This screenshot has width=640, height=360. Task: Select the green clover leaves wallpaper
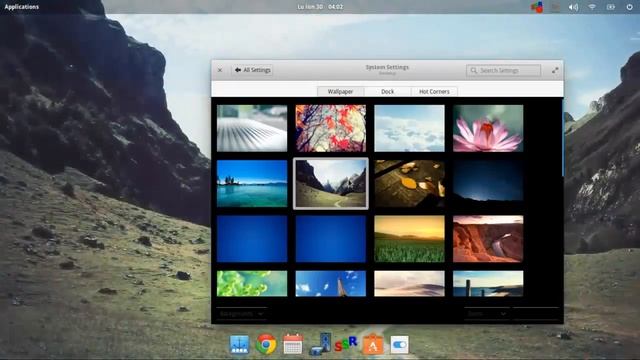pos(252,283)
